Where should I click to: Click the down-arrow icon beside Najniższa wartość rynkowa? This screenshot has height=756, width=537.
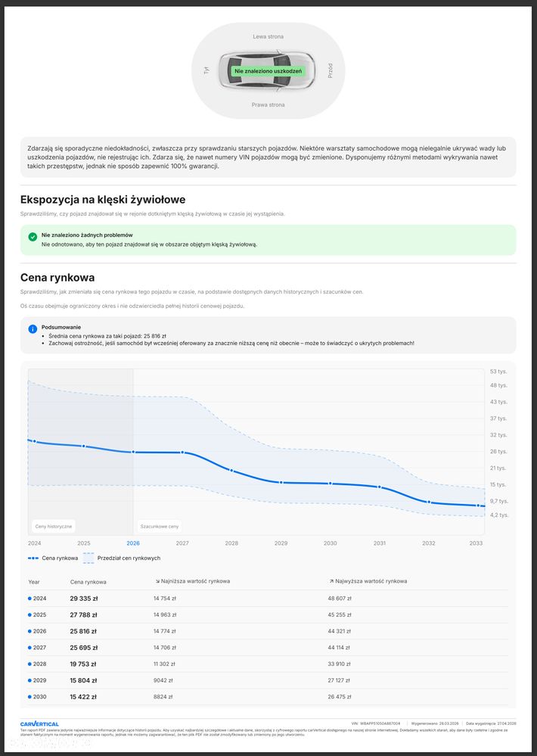157,581
